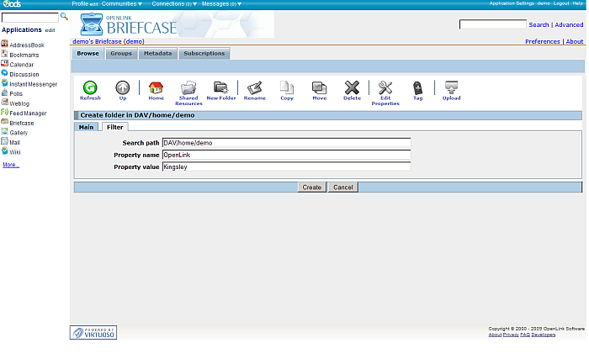Open Edit Properties tool
The image size is (589, 364).
(385, 88)
